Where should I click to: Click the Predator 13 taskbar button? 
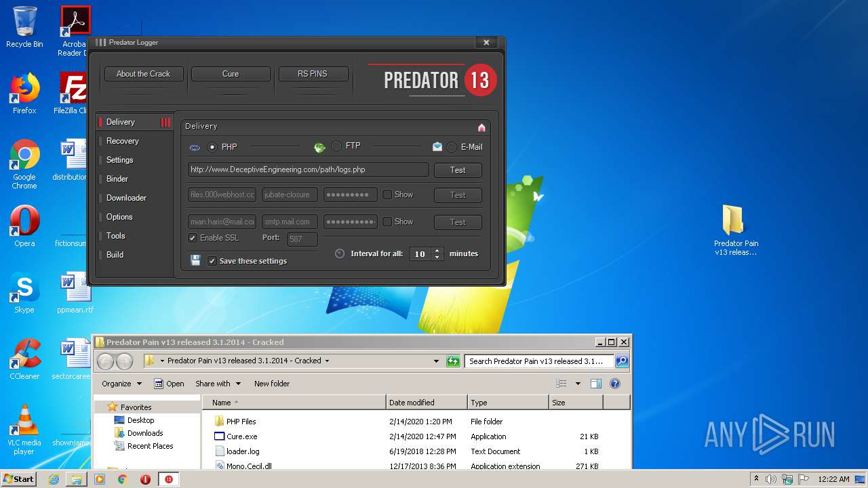click(x=168, y=479)
